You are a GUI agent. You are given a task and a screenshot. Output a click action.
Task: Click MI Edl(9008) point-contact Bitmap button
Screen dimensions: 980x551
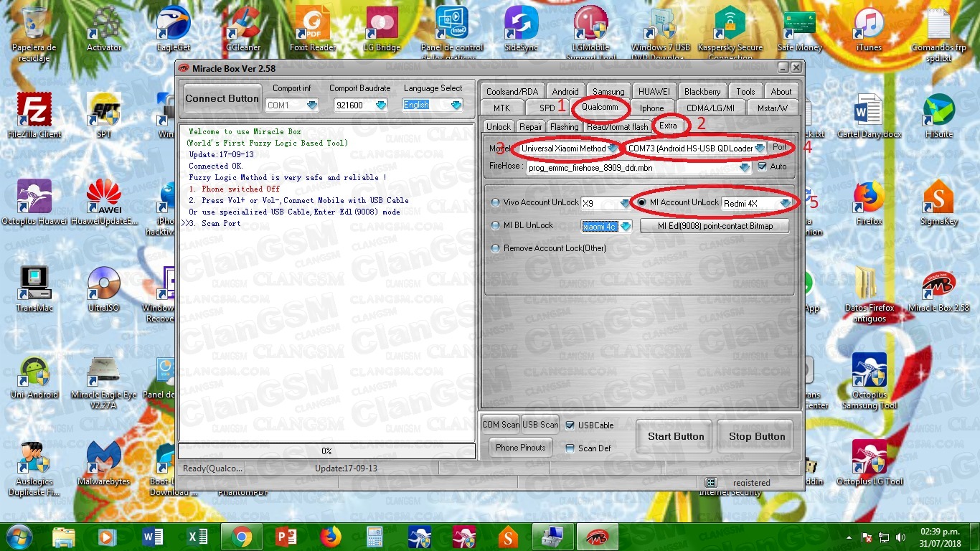[x=713, y=226]
